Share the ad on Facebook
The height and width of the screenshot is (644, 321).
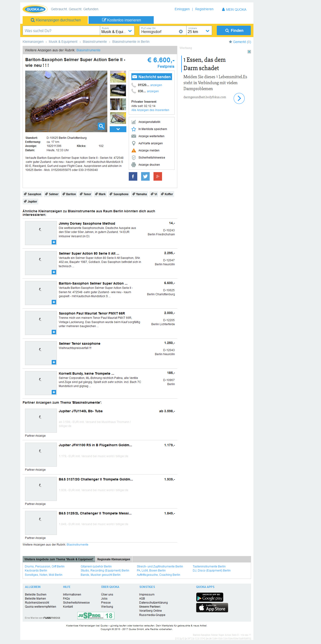133,176
